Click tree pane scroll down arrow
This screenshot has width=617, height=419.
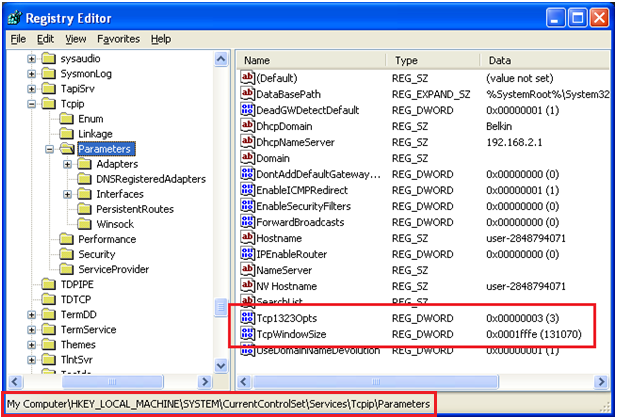click(221, 366)
